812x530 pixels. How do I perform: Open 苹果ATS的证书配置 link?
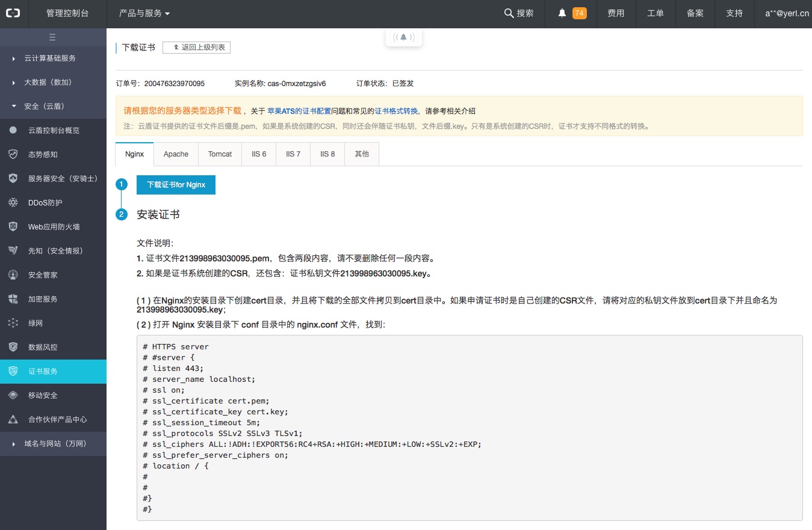(x=299, y=111)
